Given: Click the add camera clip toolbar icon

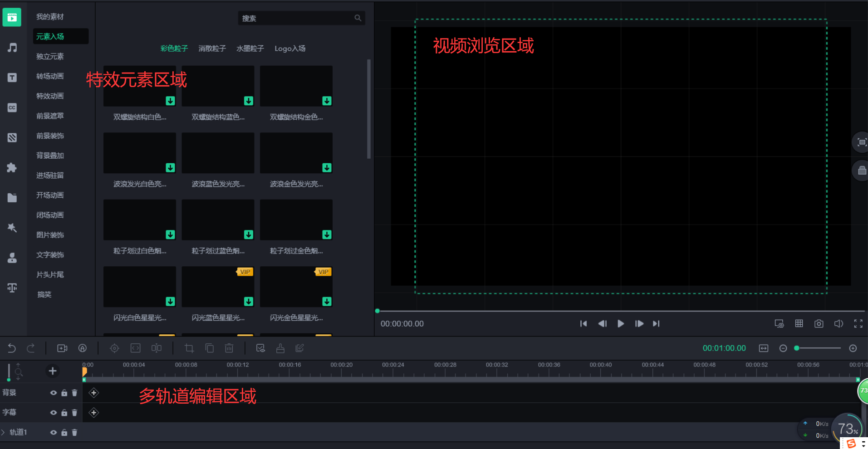Looking at the screenshot, I should coord(62,348).
